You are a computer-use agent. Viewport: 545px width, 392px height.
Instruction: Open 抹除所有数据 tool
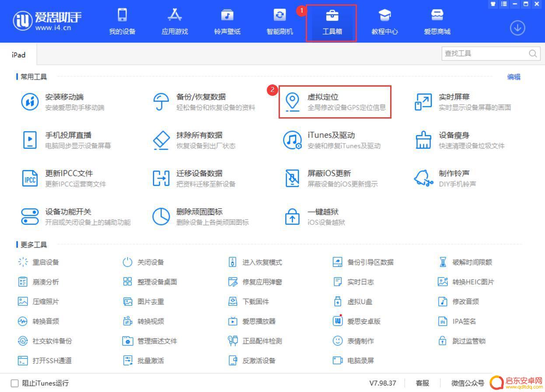[194, 140]
